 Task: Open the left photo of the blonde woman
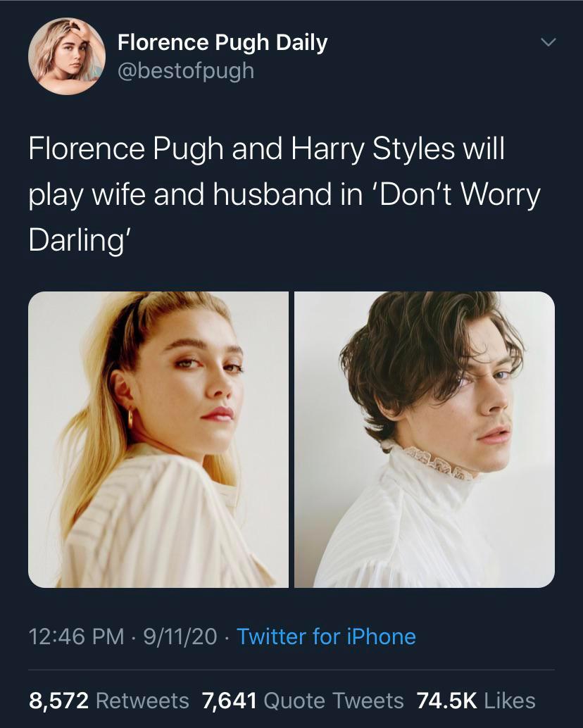158,439
